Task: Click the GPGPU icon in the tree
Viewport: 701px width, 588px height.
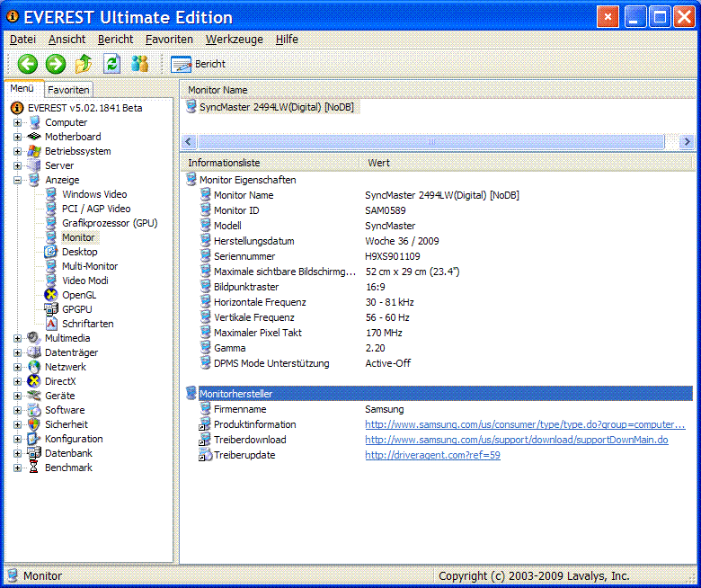Action: click(x=51, y=309)
